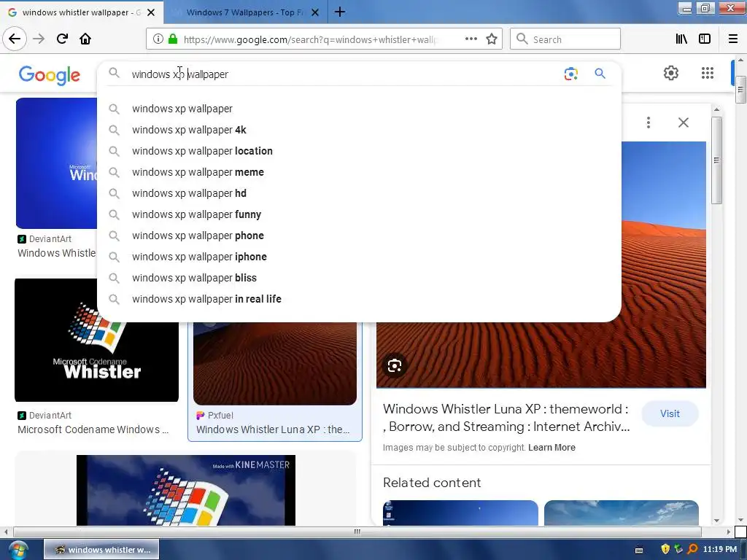Click the orange magnifier tray icon
Screen dimensions: 747x560
(x=693, y=549)
